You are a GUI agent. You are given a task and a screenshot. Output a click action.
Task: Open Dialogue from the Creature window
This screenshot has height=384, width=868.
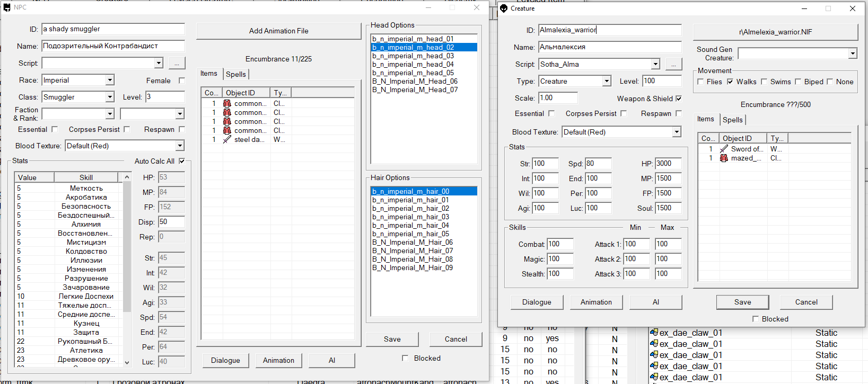click(x=537, y=302)
